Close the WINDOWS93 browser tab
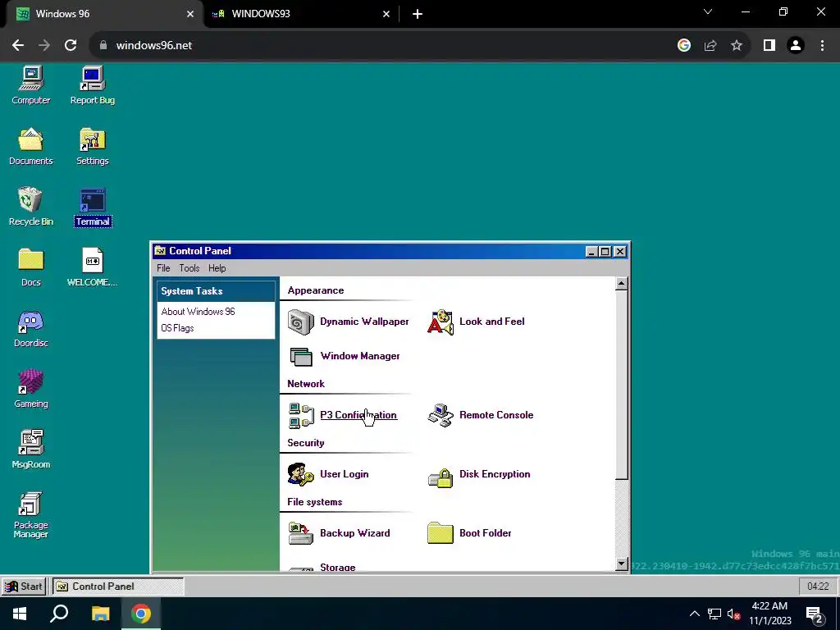The height and width of the screenshot is (630, 840). click(x=386, y=14)
